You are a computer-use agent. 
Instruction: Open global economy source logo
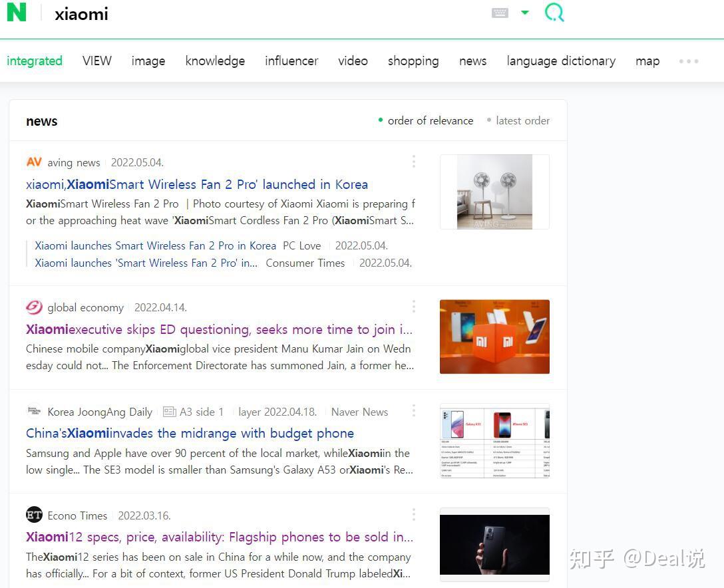34,307
